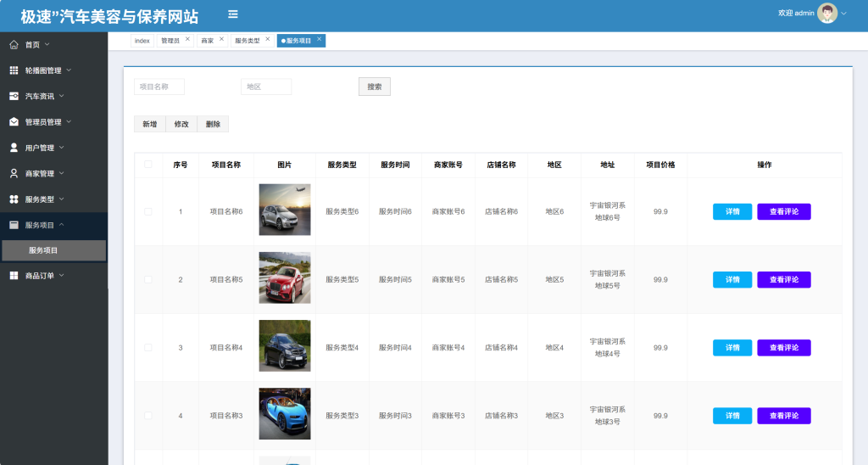The height and width of the screenshot is (465, 868).
Task: Check the checkbox for row 项目名称3
Action: point(147,416)
